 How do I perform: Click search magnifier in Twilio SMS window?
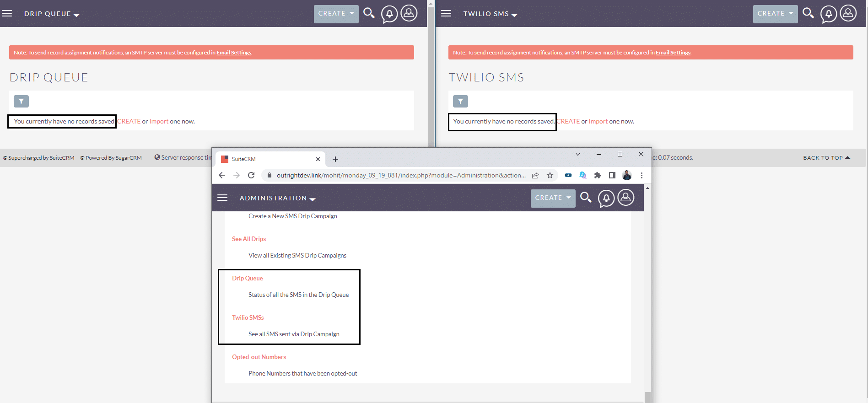tap(808, 13)
